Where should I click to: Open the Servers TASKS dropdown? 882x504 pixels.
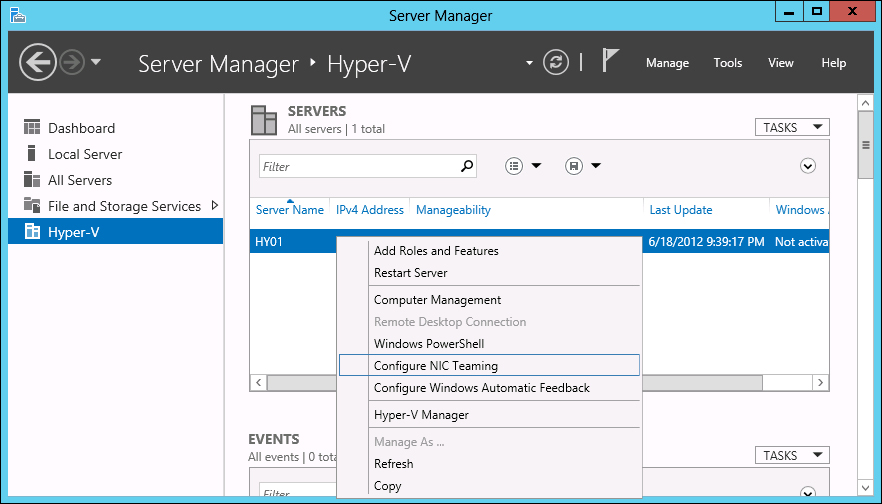point(792,128)
